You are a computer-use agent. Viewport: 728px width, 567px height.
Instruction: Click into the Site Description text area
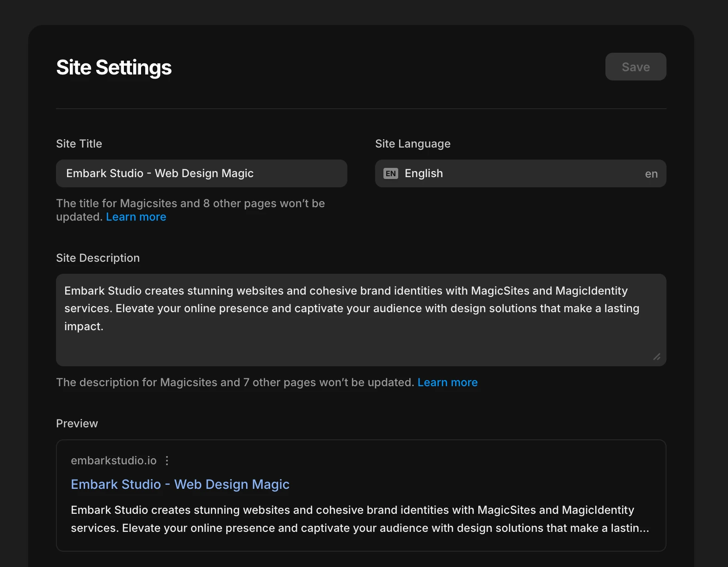click(x=361, y=320)
